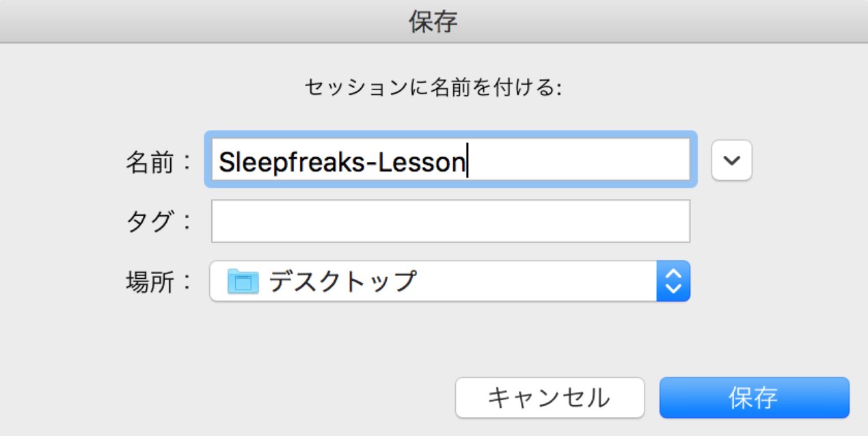Click the 保存 title bar text
This screenshot has width=868, height=436.
click(433, 22)
